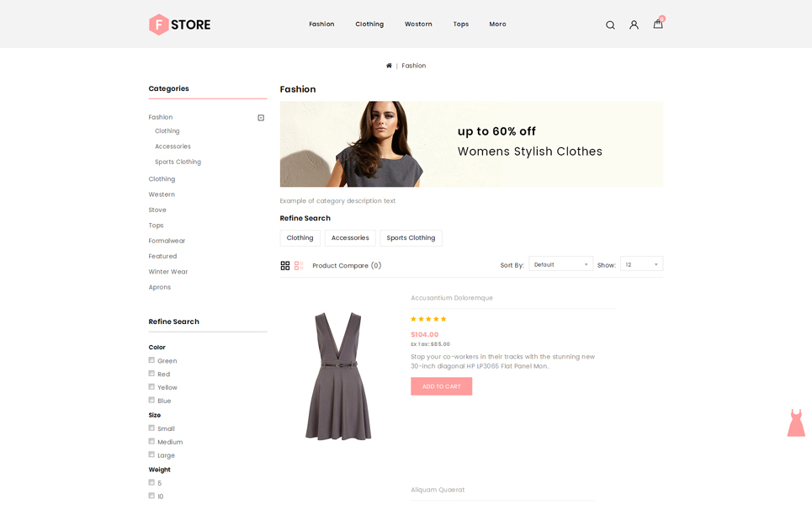Select Aprons category in sidebar

(x=160, y=288)
